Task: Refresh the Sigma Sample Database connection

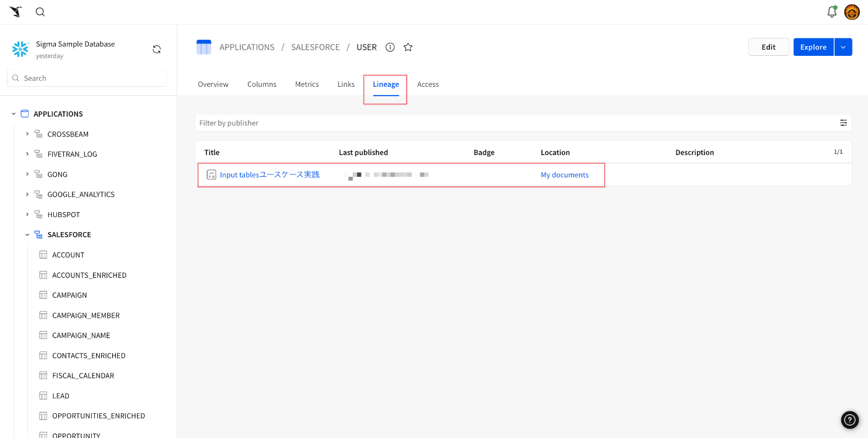Action: [x=157, y=50]
